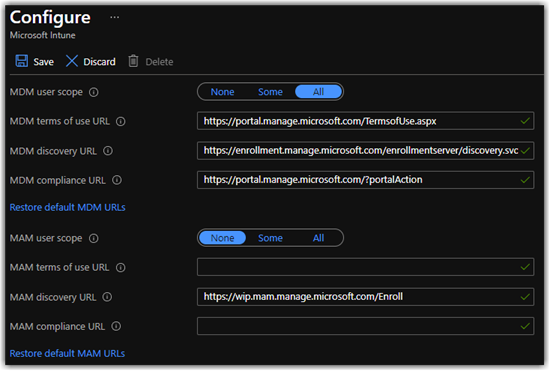Click the MDM discovery URL label
This screenshot has height=371, width=550.
coord(53,151)
